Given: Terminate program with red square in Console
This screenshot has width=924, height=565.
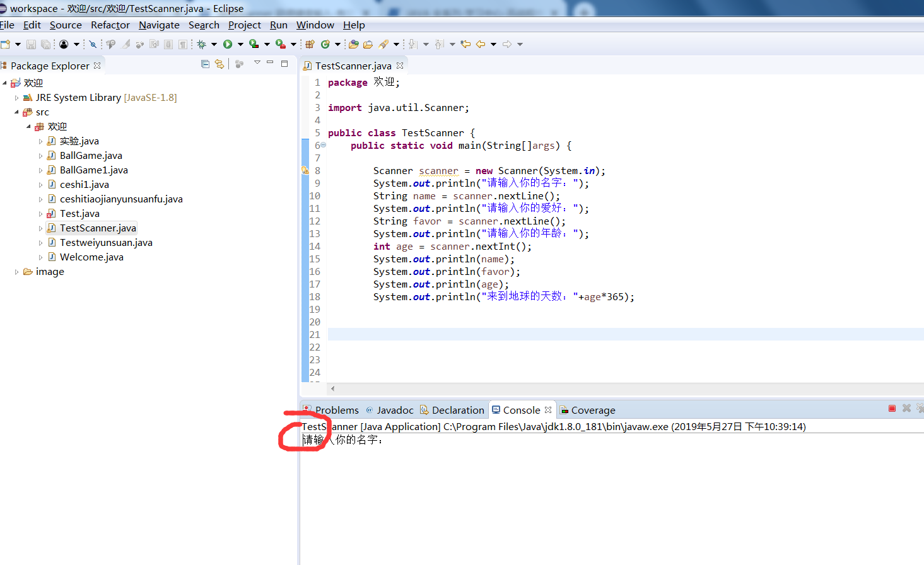Looking at the screenshot, I should [x=892, y=409].
